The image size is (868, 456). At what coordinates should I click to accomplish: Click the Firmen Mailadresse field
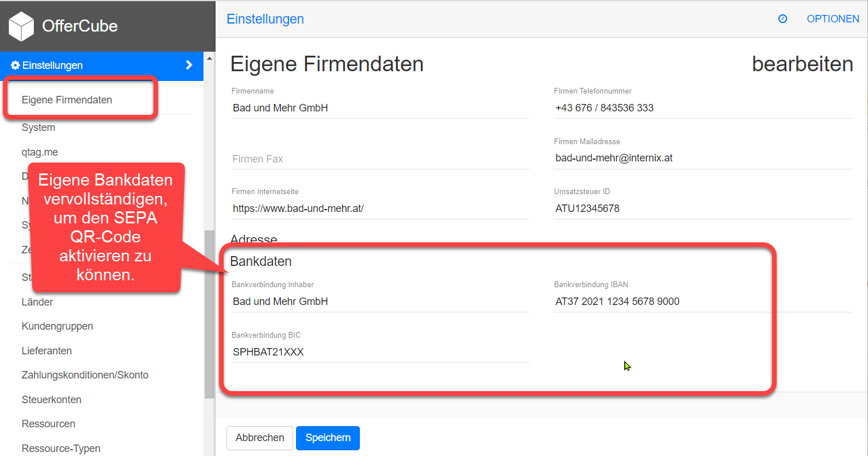coord(702,158)
